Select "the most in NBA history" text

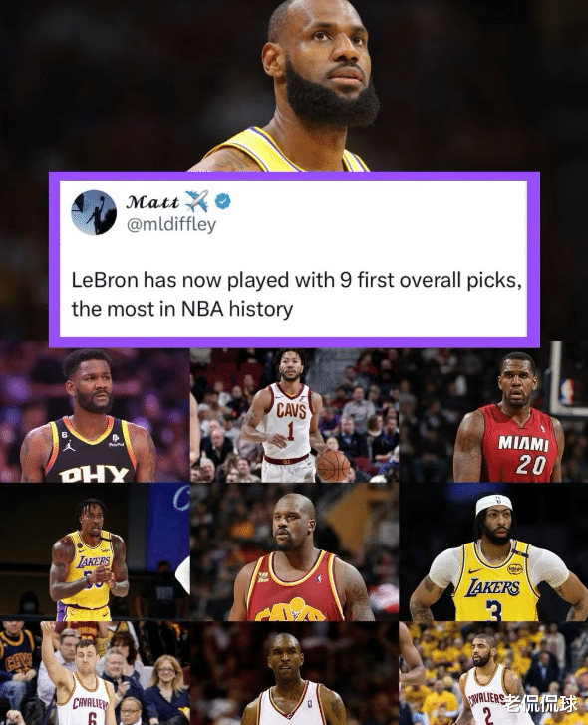coord(182,309)
